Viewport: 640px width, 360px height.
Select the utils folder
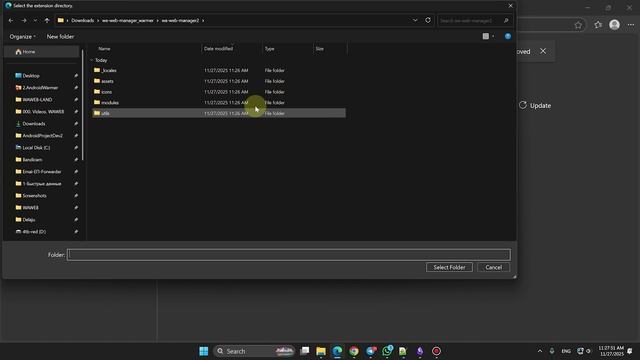pyautogui.click(x=219, y=113)
